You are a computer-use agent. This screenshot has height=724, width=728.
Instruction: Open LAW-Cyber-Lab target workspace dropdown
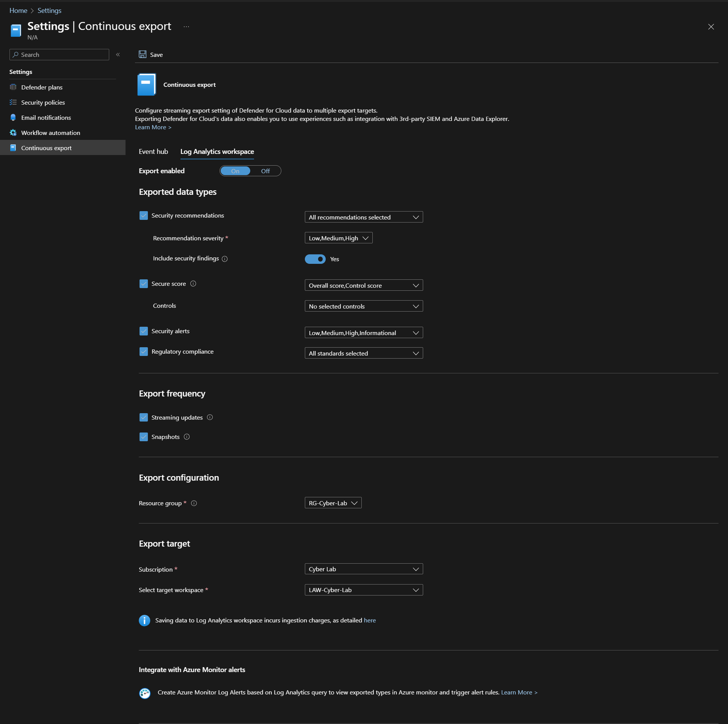pos(364,590)
